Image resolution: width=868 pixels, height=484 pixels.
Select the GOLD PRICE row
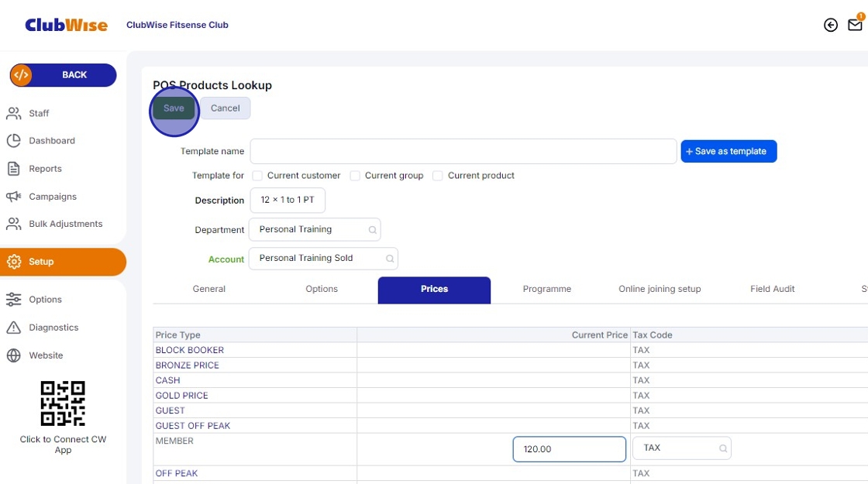point(181,396)
